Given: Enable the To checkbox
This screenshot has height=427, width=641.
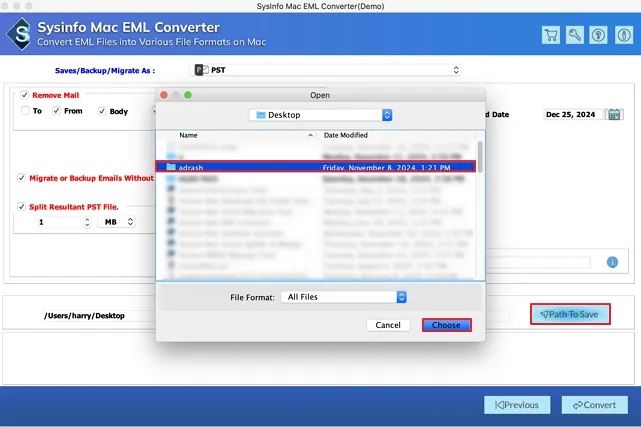Looking at the screenshot, I should (25, 111).
